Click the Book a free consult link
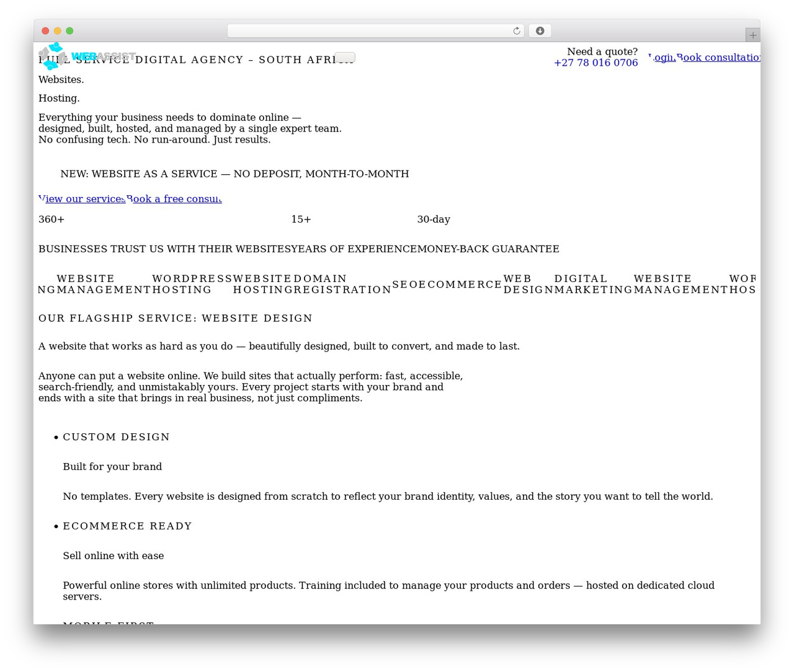 click(174, 199)
